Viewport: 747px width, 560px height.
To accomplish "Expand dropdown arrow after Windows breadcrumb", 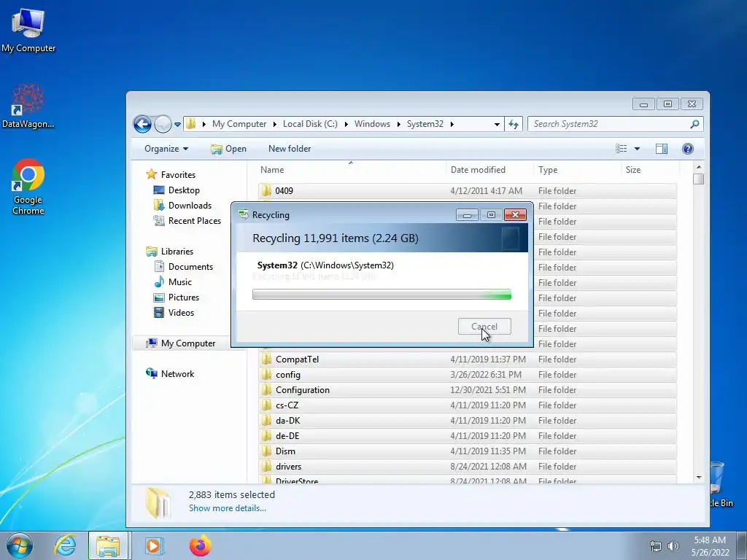I will click(399, 124).
